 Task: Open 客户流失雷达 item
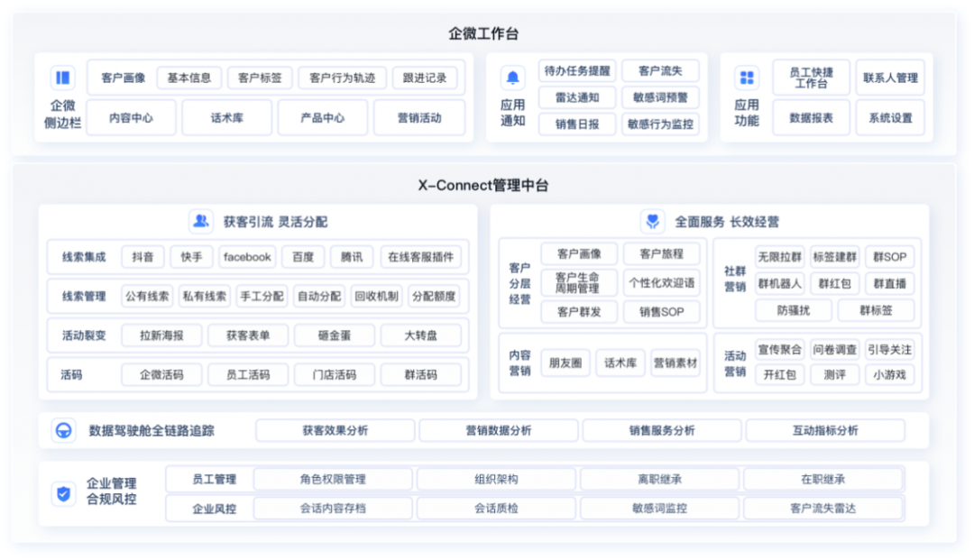(x=823, y=508)
